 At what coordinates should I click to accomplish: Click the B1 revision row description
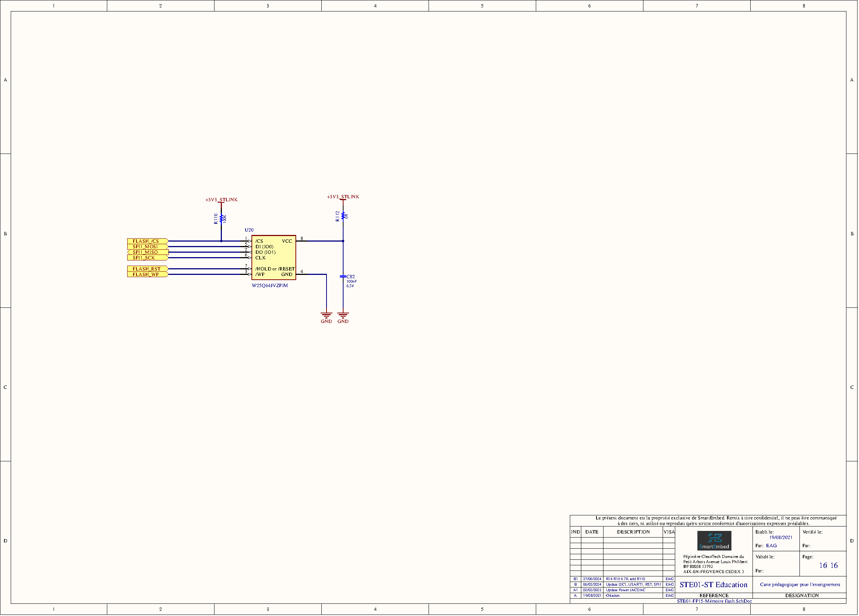click(x=625, y=579)
